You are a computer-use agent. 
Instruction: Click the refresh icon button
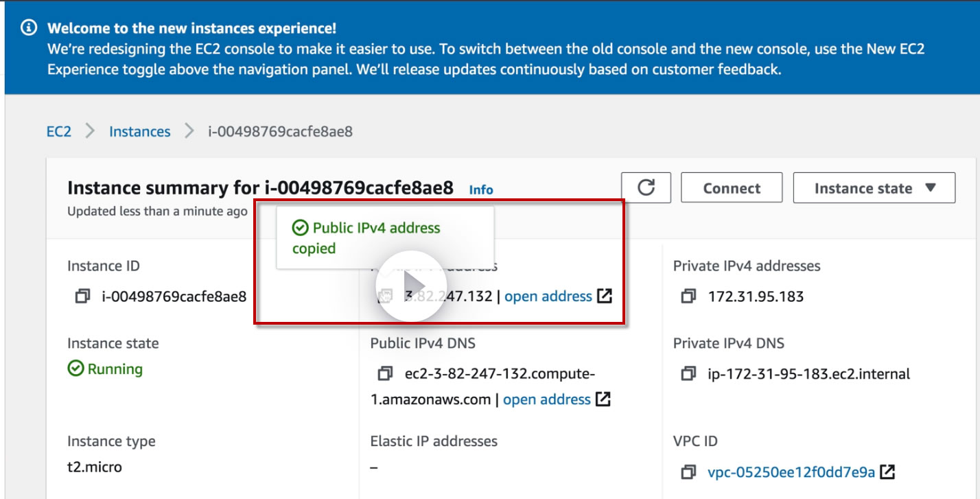pos(646,187)
